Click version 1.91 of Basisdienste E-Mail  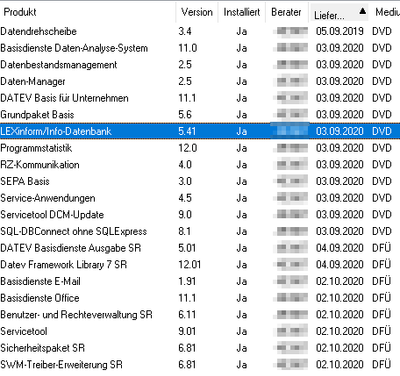pyautogui.click(x=187, y=281)
